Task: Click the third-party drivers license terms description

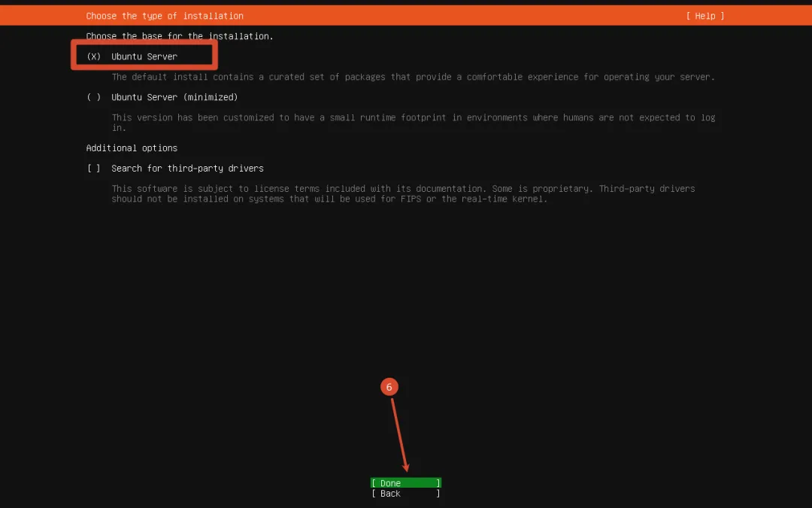Action: point(404,194)
